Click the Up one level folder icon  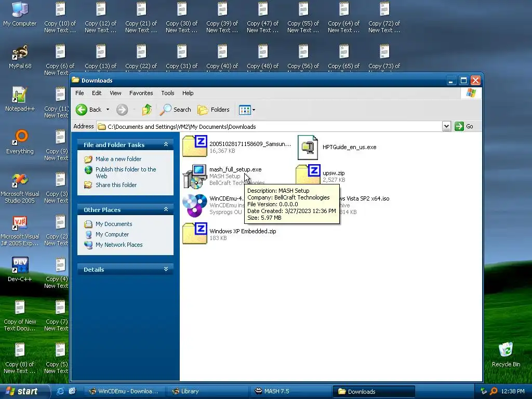(x=147, y=110)
